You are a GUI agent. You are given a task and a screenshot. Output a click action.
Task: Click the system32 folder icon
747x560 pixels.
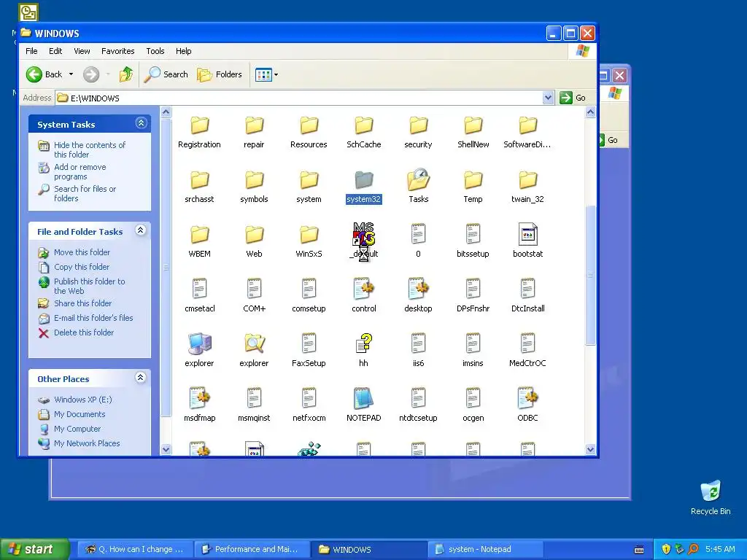coord(364,180)
